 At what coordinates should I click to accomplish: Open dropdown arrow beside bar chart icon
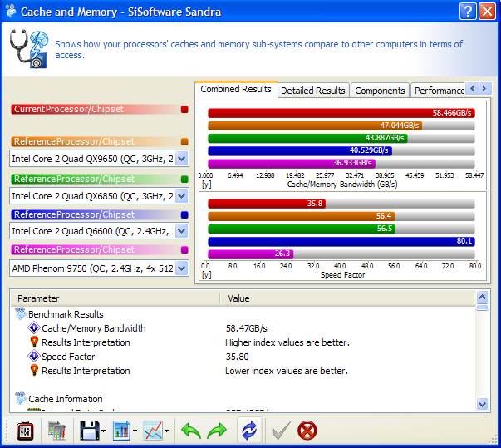[135, 431]
